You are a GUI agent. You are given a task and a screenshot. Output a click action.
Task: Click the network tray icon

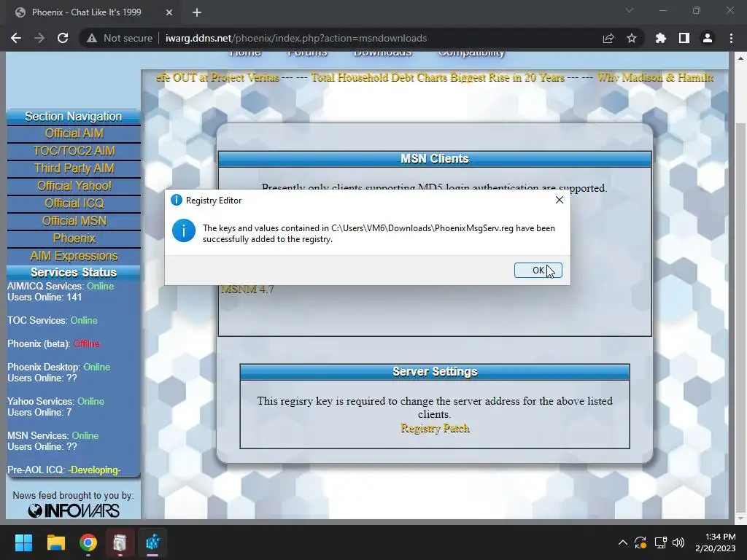click(x=660, y=542)
